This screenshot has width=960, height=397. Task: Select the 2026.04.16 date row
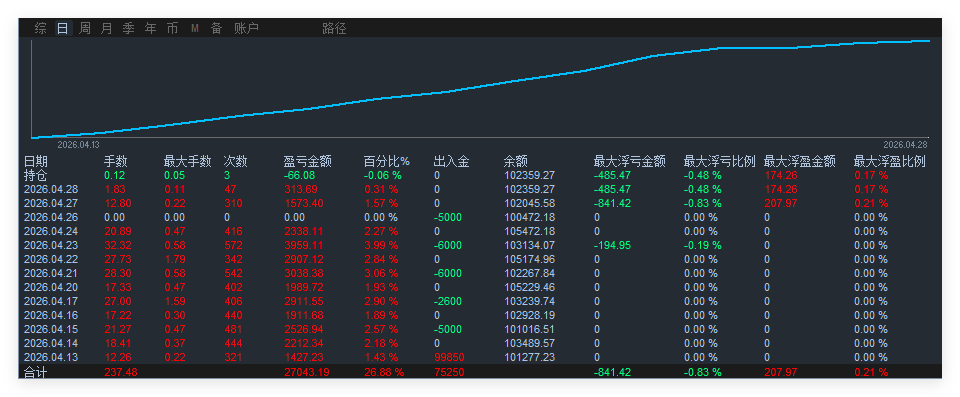(x=51, y=316)
